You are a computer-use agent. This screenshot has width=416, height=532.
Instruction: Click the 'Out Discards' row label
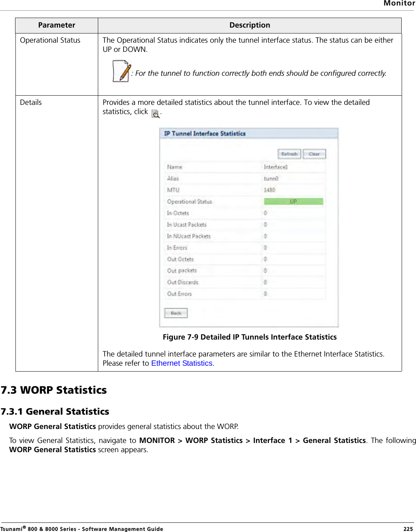click(182, 282)
